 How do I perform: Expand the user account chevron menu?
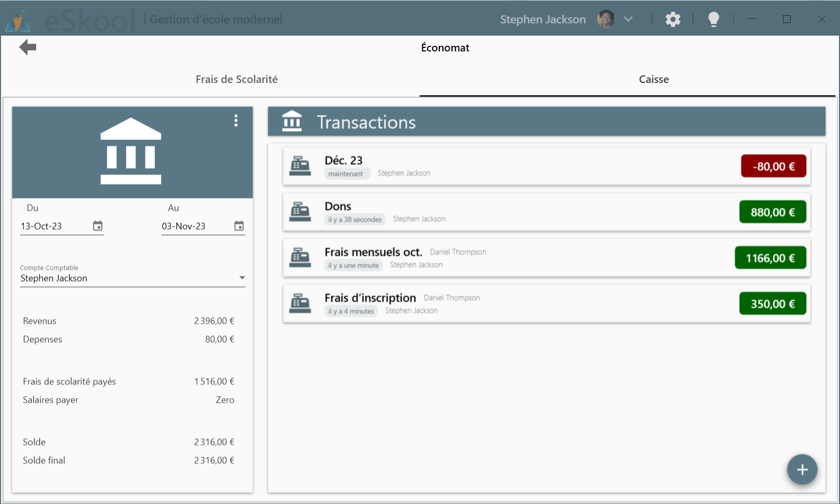tap(628, 19)
